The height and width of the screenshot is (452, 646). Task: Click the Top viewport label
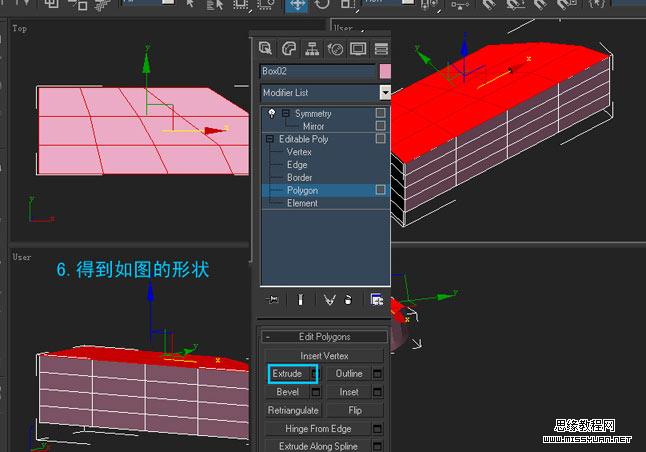pyautogui.click(x=19, y=28)
